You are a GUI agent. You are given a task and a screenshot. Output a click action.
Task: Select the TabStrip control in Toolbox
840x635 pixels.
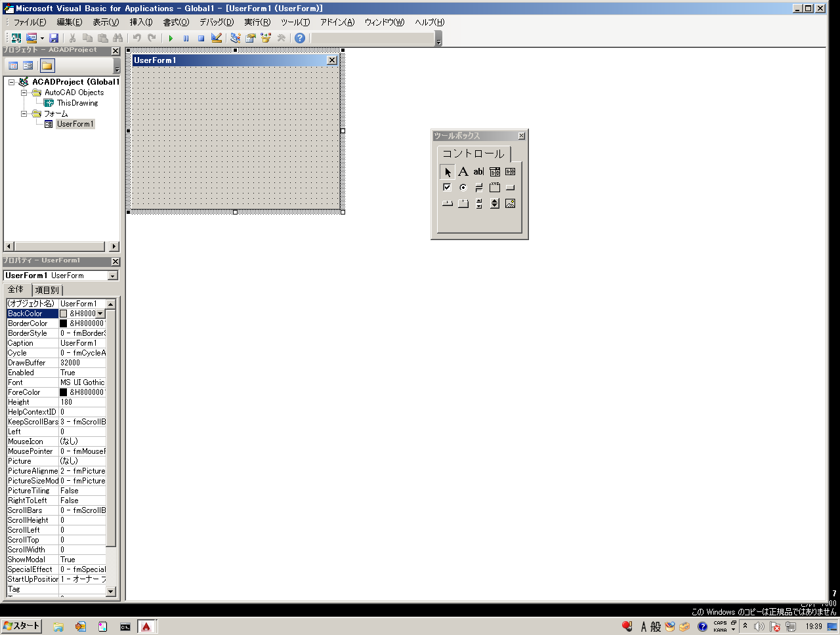pyautogui.click(x=448, y=203)
